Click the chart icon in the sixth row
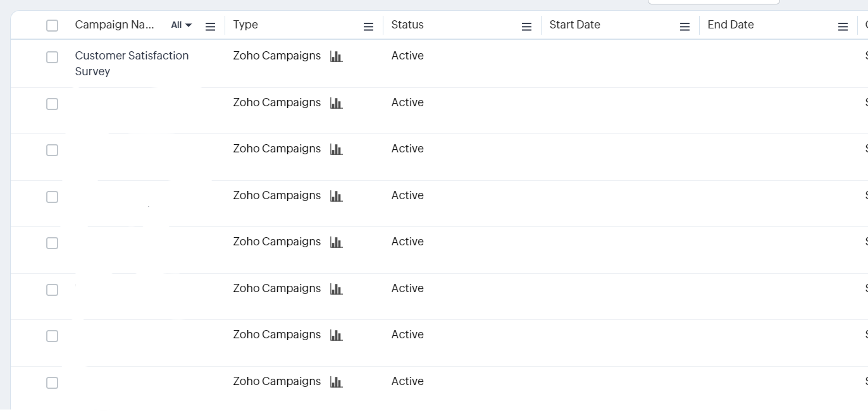The image size is (868, 411). (336, 289)
